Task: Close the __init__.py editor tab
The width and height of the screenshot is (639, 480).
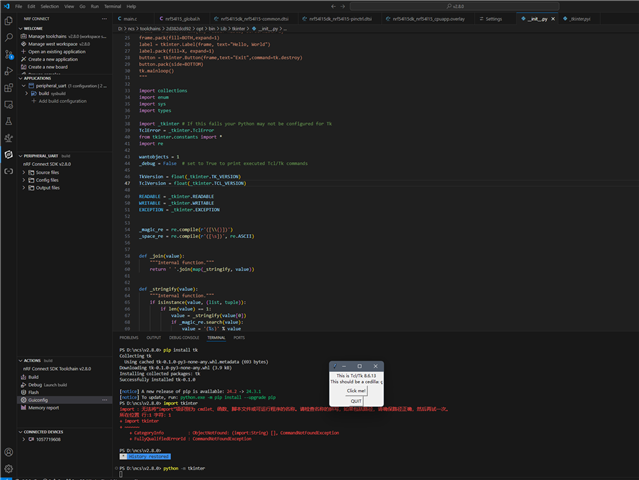Action: point(553,19)
